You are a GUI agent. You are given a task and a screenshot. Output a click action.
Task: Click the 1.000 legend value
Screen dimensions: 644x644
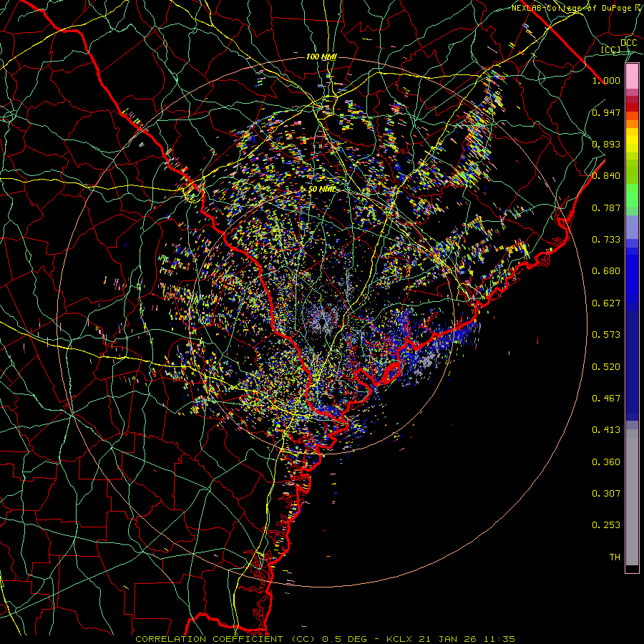606,80
